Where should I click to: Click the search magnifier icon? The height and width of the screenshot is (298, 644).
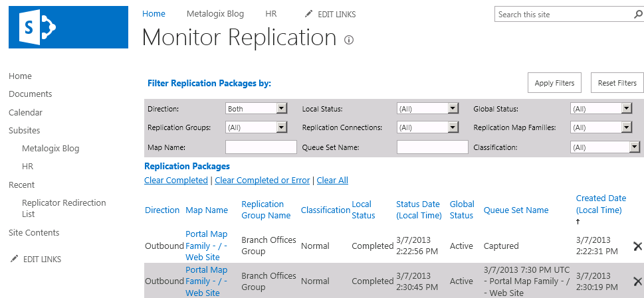point(637,15)
